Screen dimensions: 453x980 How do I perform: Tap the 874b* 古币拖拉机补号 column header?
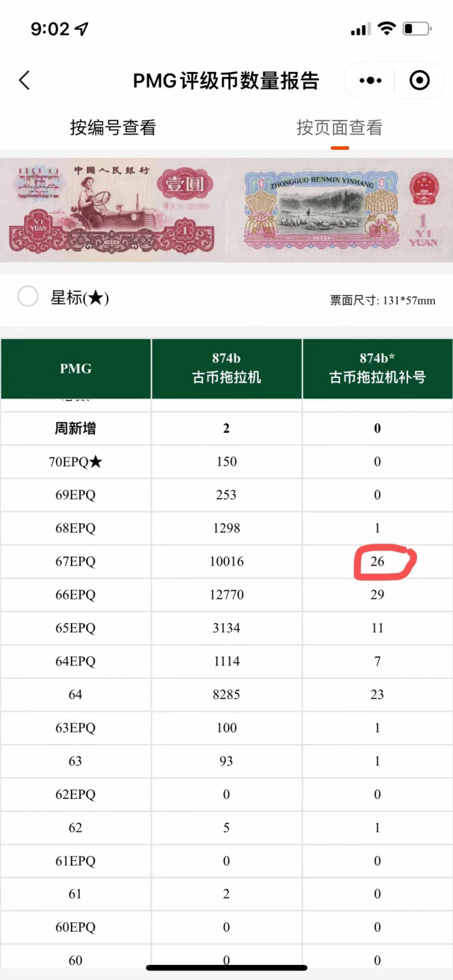tap(377, 368)
